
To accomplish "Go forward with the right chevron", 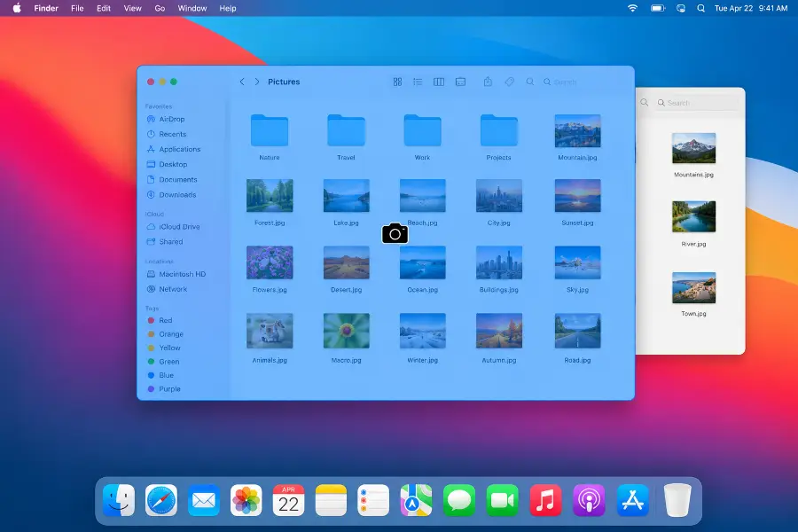I will click(x=257, y=82).
